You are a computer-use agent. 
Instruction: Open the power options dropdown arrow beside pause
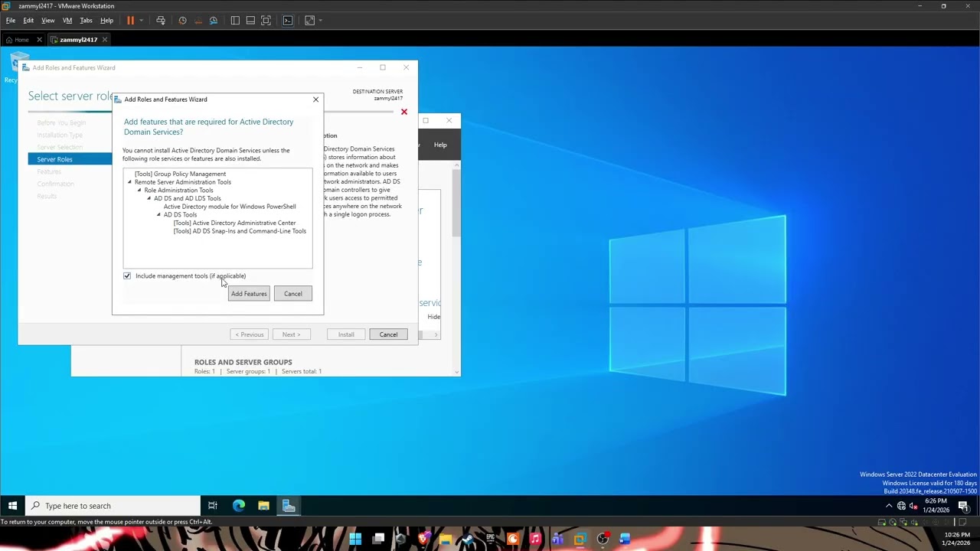(x=142, y=21)
